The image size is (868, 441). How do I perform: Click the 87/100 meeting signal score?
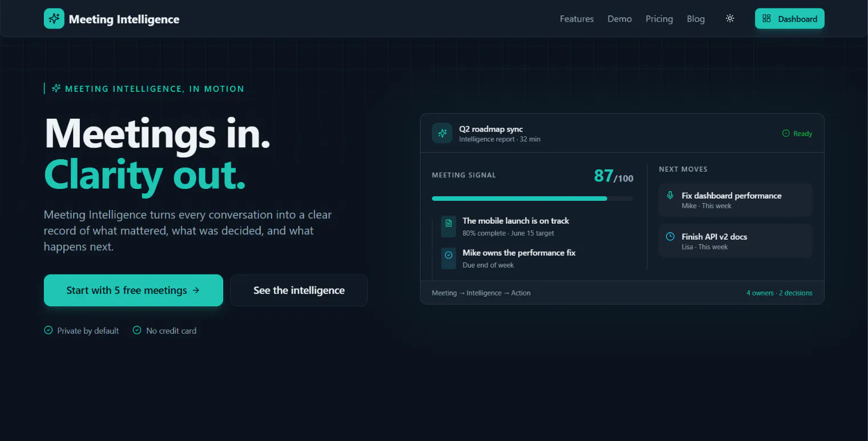click(613, 176)
